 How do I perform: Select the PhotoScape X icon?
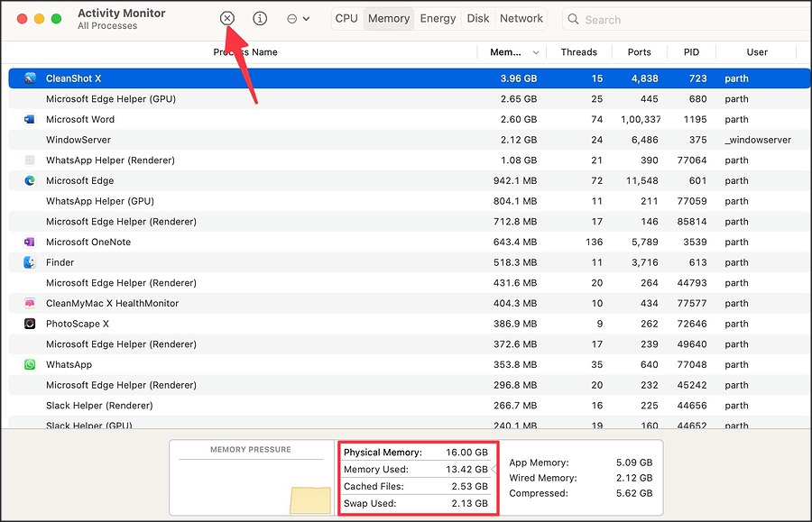point(30,324)
